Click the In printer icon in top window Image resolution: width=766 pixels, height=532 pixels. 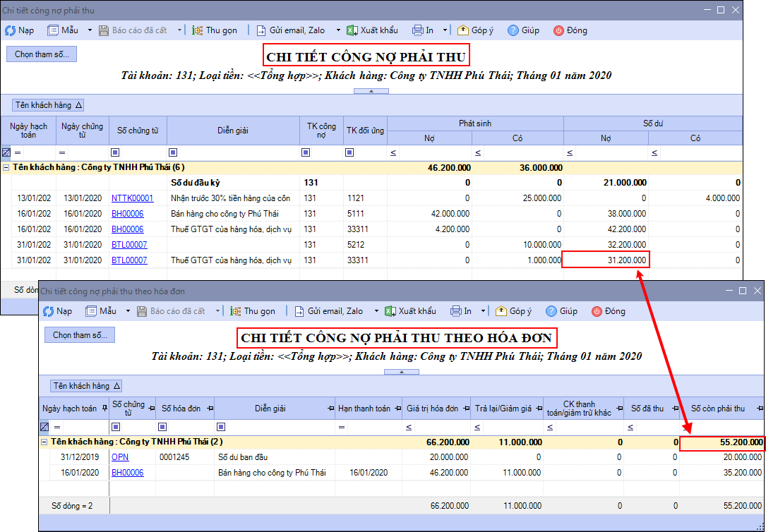[x=418, y=30]
